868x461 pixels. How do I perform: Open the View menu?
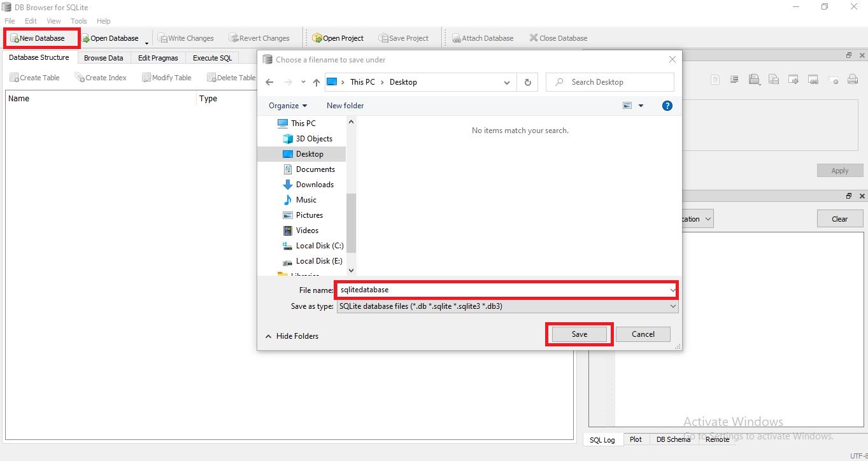pos(54,21)
